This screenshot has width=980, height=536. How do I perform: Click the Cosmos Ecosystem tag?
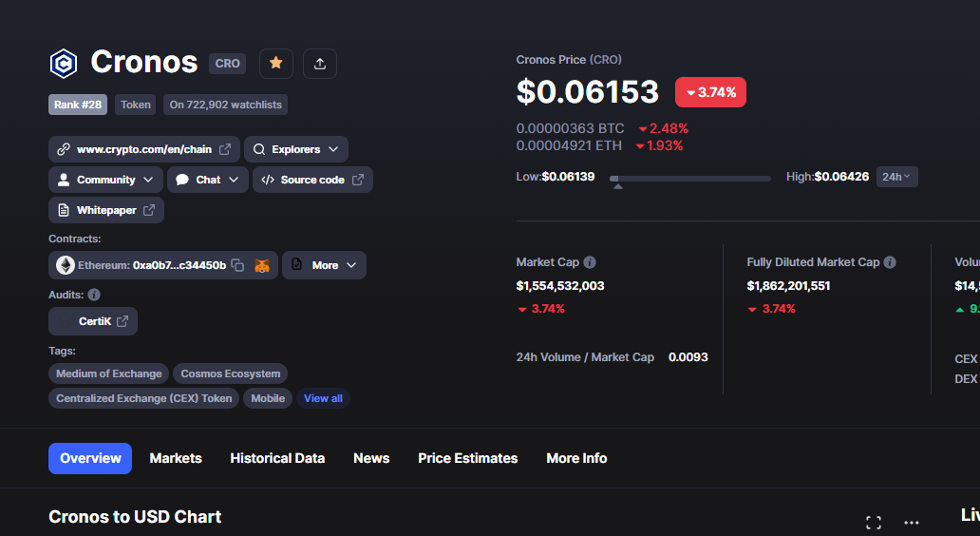(x=231, y=373)
